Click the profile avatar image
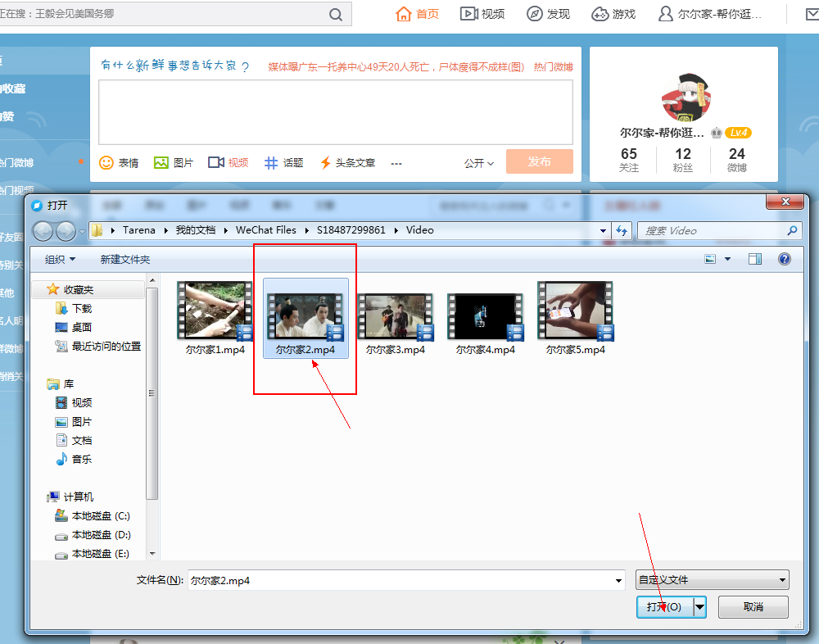 coord(686,98)
